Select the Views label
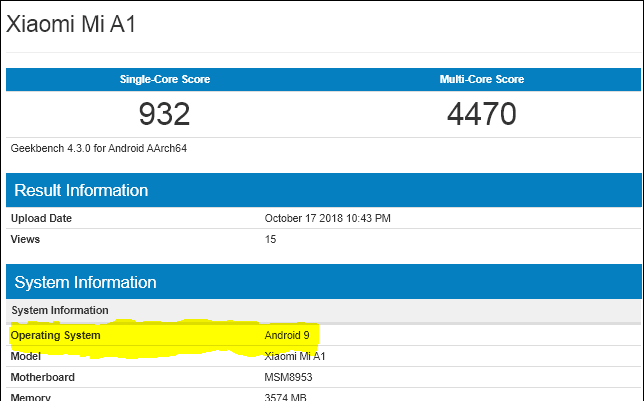644x401 pixels. coord(25,239)
